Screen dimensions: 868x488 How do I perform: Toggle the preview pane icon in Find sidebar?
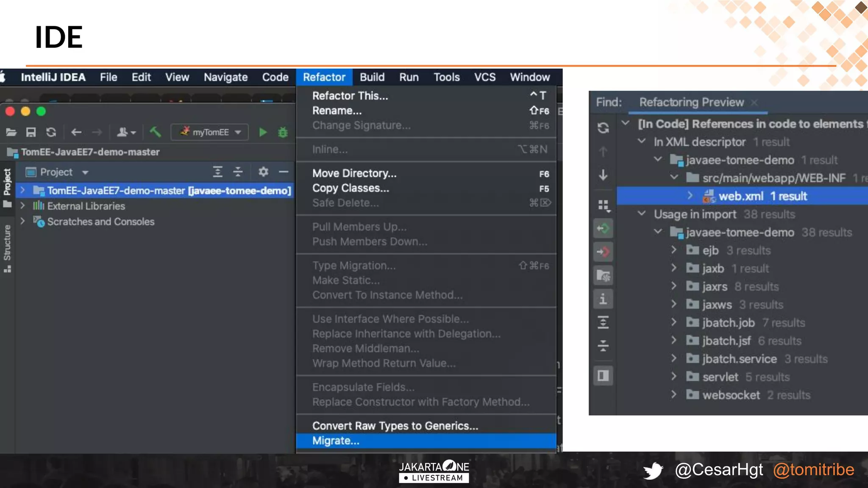[x=603, y=376]
